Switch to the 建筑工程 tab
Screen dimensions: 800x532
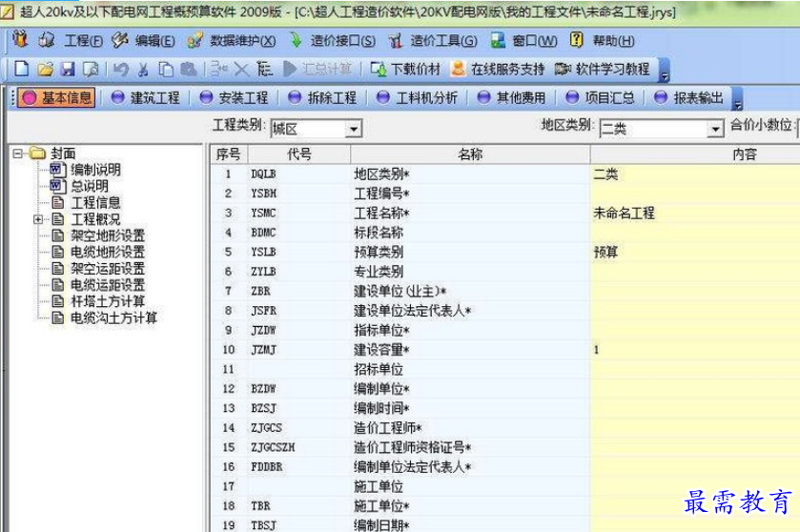[146, 97]
